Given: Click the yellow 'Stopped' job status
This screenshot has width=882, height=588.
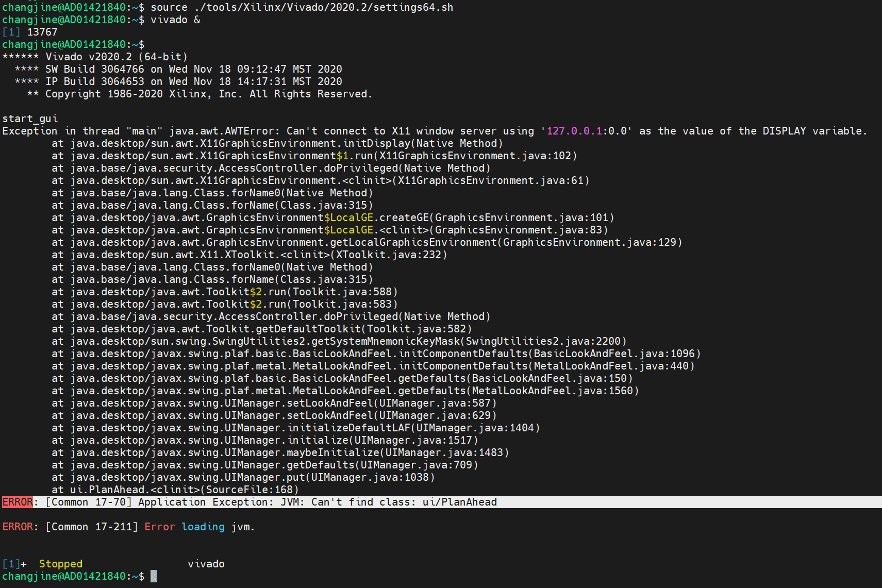Looking at the screenshot, I should pyautogui.click(x=61, y=564).
